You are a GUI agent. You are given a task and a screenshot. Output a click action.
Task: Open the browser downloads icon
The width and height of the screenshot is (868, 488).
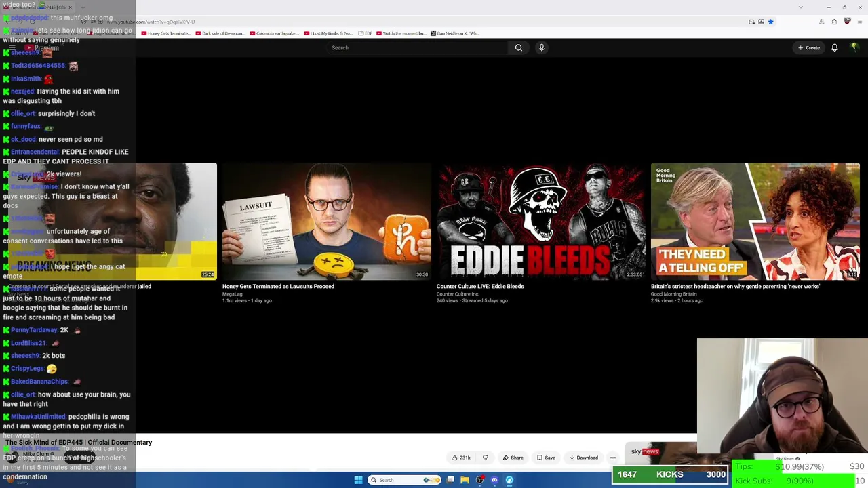pyautogui.click(x=821, y=22)
